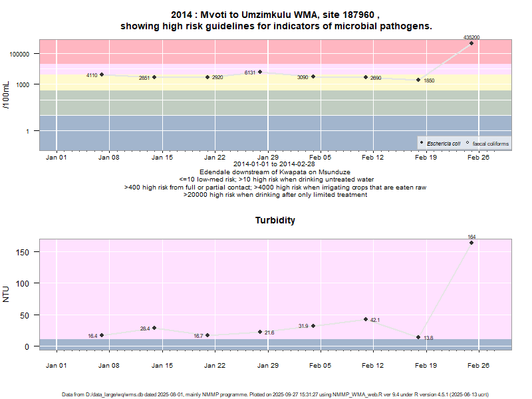532x399 pixels.
Task: Click the faecal coliforms legend marker
Action: pyautogui.click(x=467, y=143)
